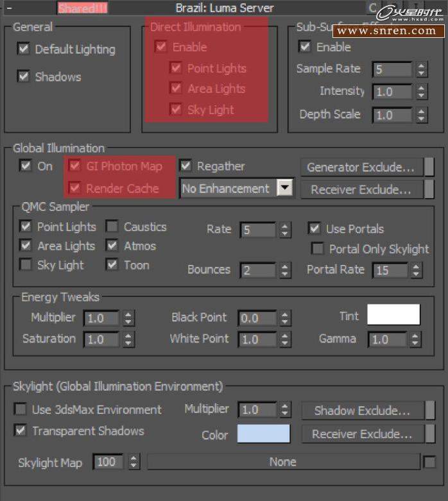The image size is (448, 501).
Task: Click the Sample Rate spinner arrows
Action: point(422,69)
